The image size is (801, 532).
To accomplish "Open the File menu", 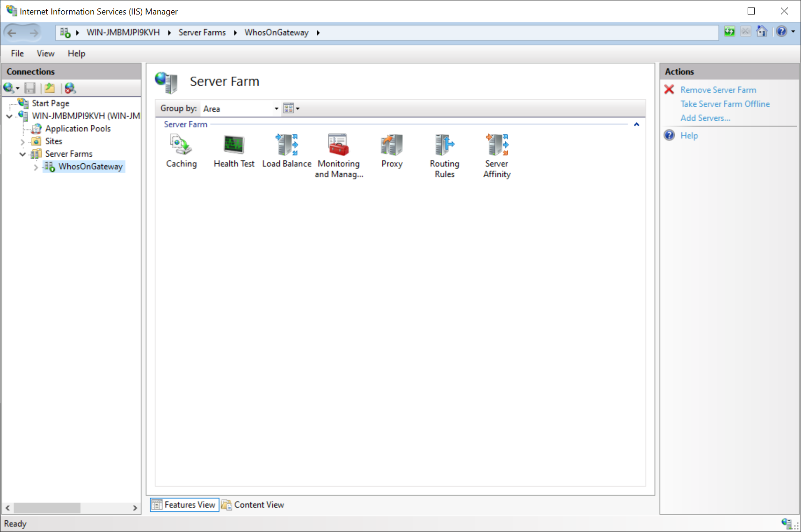I will pos(17,53).
